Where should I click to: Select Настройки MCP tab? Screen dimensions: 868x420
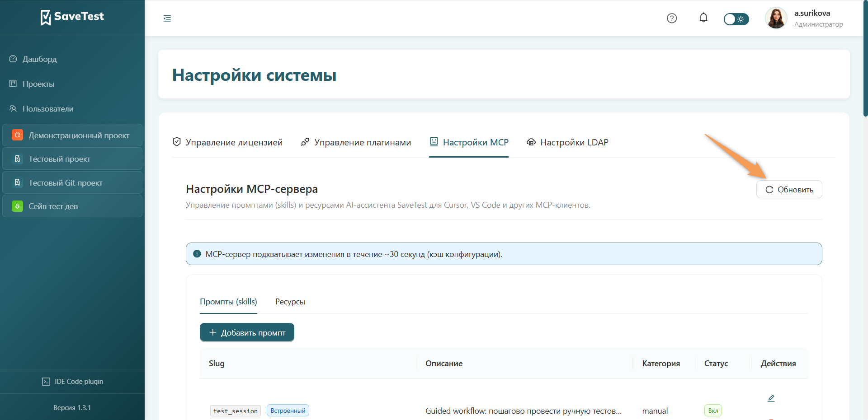tap(469, 142)
